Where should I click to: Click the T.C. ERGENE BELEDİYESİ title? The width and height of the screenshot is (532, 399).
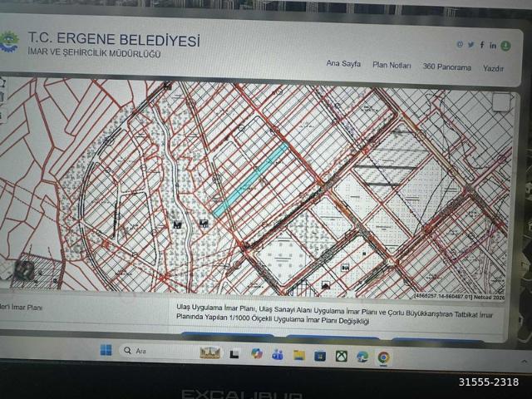(114, 39)
